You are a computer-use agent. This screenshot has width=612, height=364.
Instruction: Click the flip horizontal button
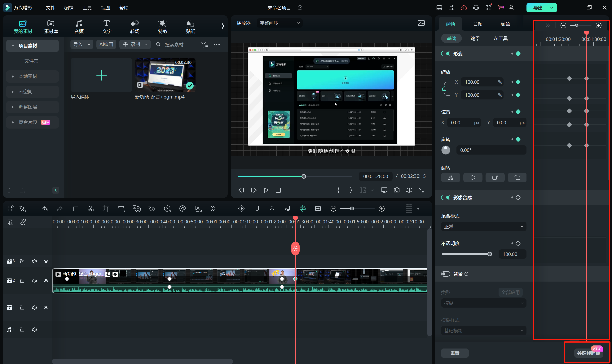click(451, 178)
